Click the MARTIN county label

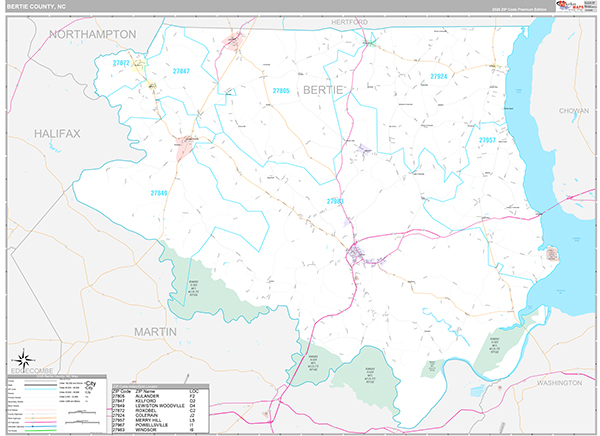pos(155,330)
